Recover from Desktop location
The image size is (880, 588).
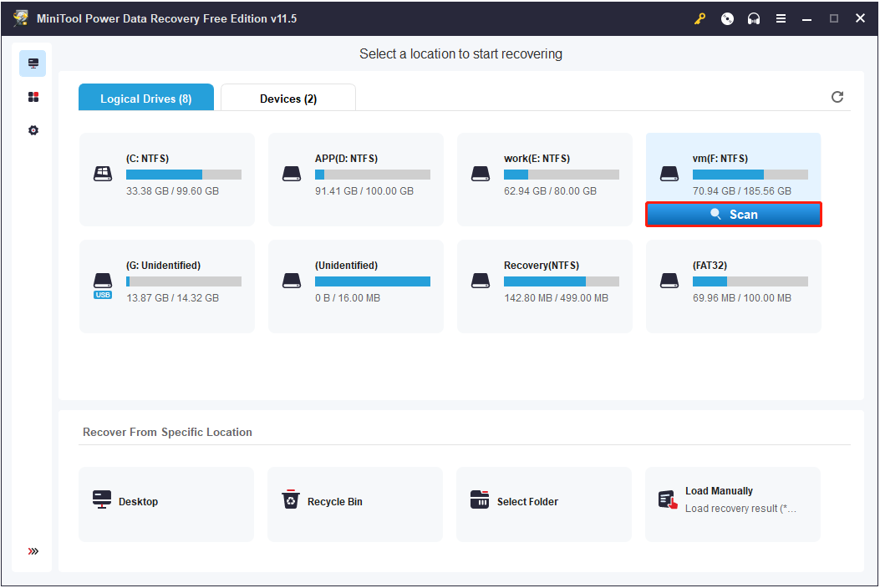166,504
